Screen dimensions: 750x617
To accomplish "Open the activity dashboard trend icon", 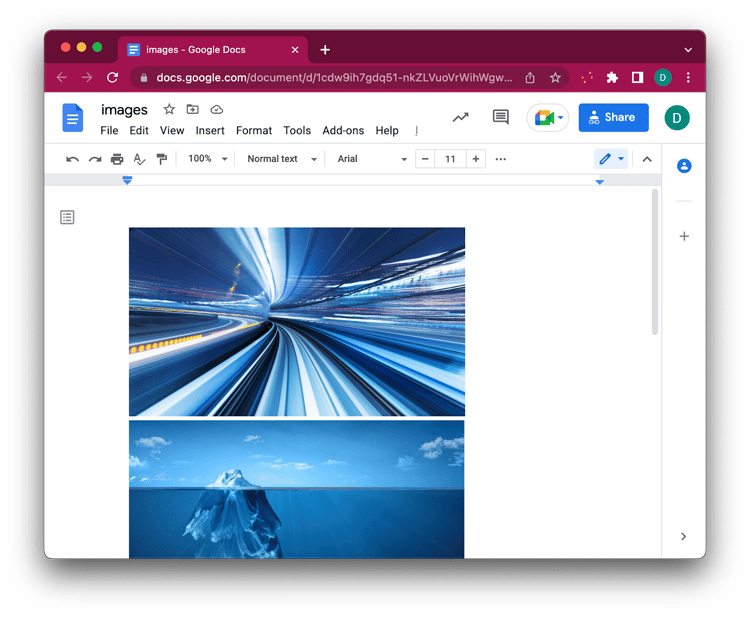I will 460,117.
